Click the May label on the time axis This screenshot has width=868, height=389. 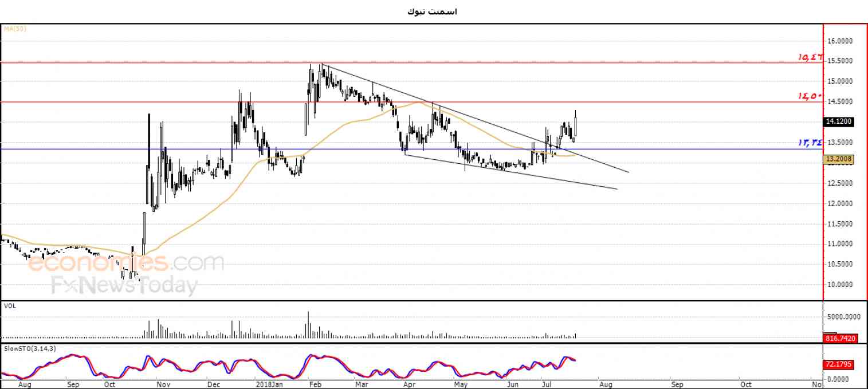pos(461,384)
